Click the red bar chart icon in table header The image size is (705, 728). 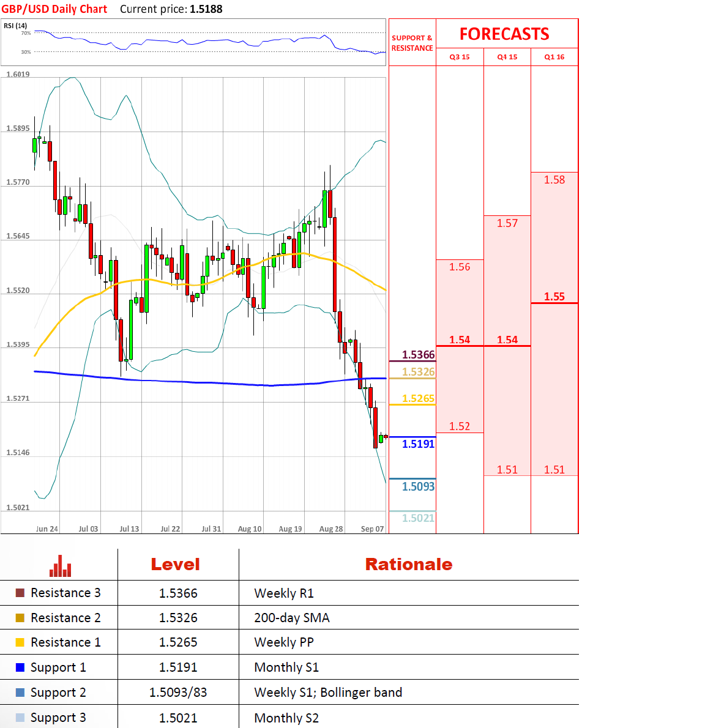[x=61, y=566]
